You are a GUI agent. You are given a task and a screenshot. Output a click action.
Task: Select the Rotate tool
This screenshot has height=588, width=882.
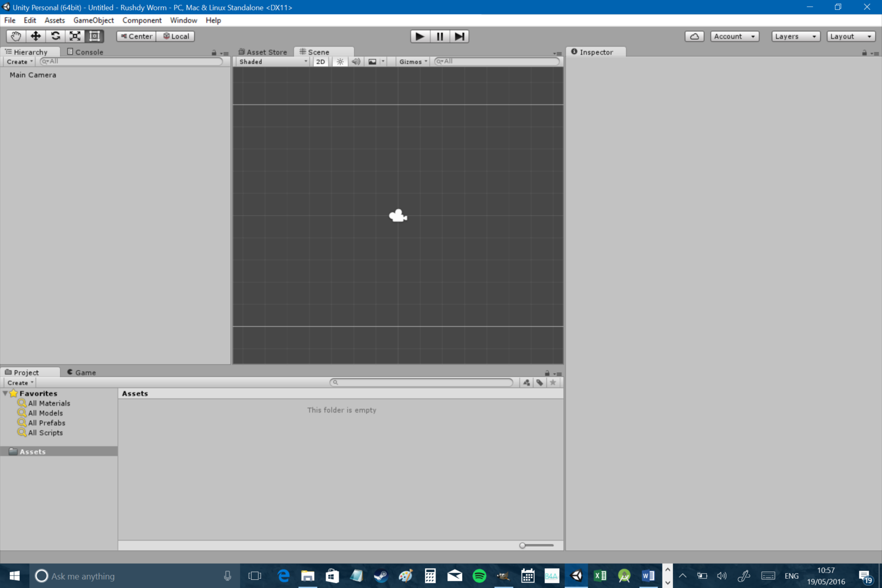pos(55,36)
